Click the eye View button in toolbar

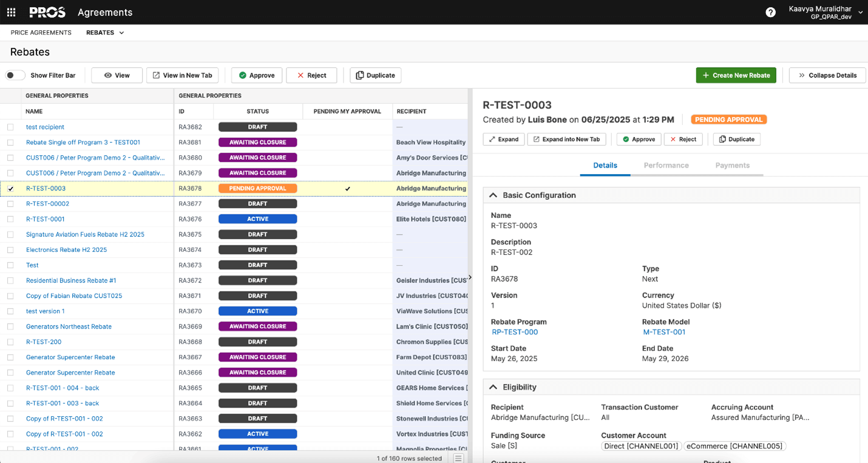point(117,75)
